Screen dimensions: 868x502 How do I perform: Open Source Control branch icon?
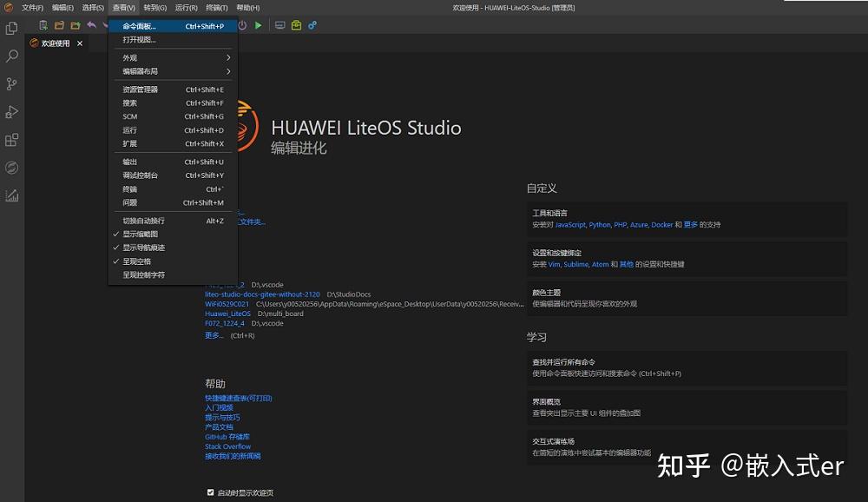click(x=11, y=83)
